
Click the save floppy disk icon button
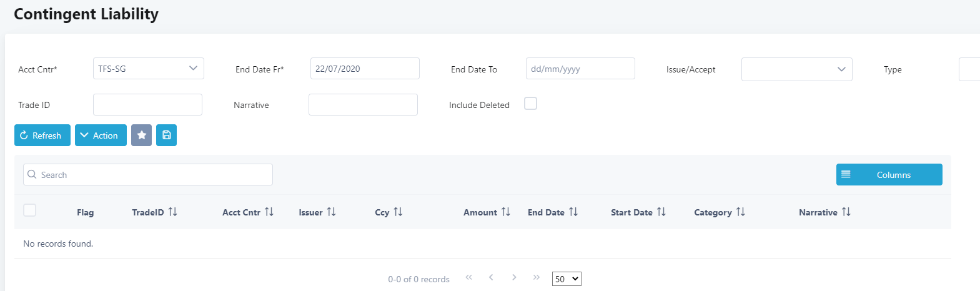coord(166,136)
